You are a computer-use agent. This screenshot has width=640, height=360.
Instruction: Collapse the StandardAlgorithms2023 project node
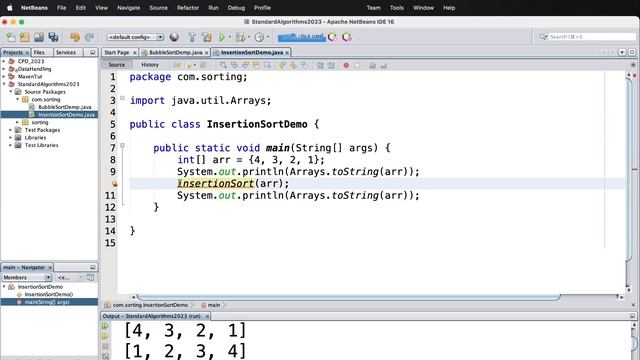[x=4, y=84]
